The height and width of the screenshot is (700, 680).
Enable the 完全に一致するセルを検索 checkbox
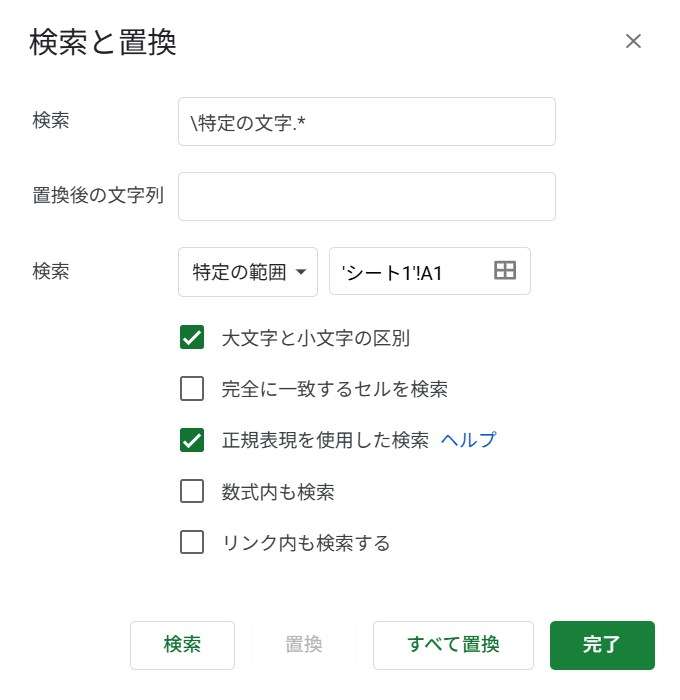click(x=192, y=388)
